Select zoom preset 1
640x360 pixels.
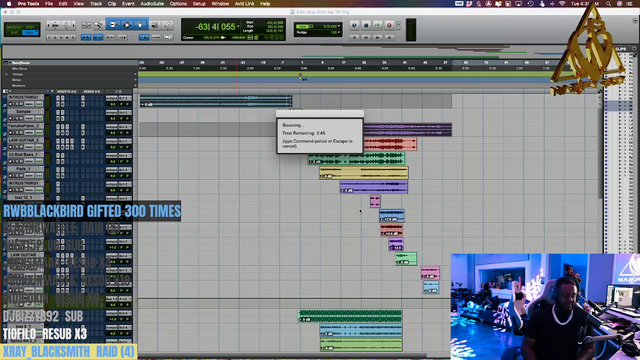pos(49,37)
